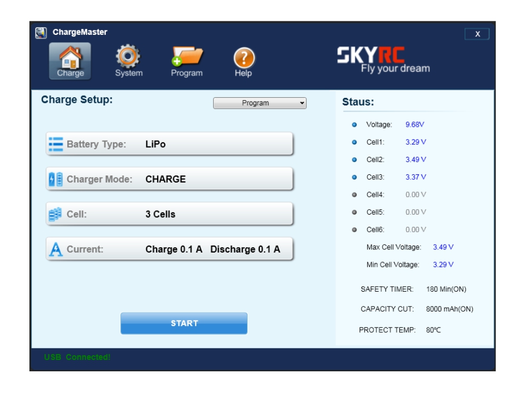Click the Safety Timer 180 Min(ON) value
The height and width of the screenshot is (420, 524).
pos(446,289)
